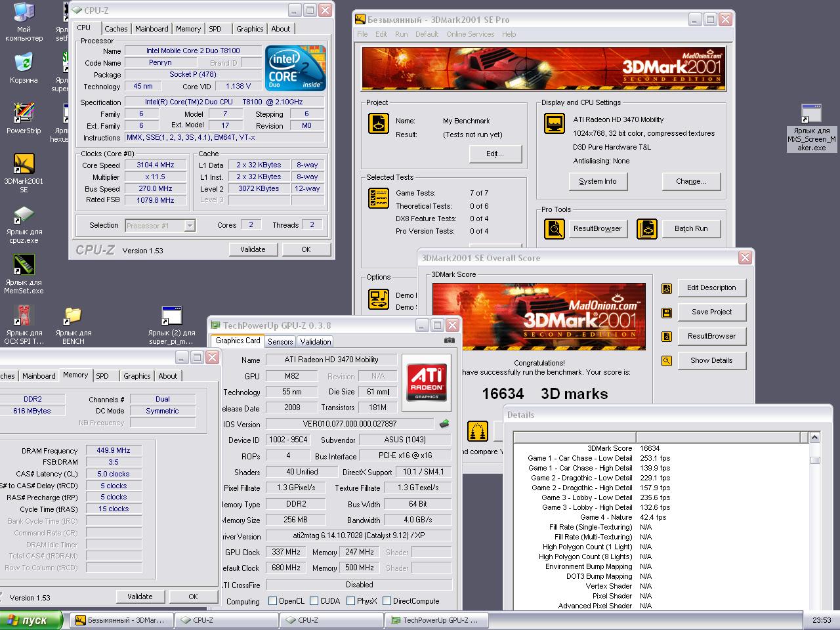Click the GPU-Z screenshot camera icon
Image resolution: width=840 pixels, height=630 pixels.
pyautogui.click(x=450, y=341)
